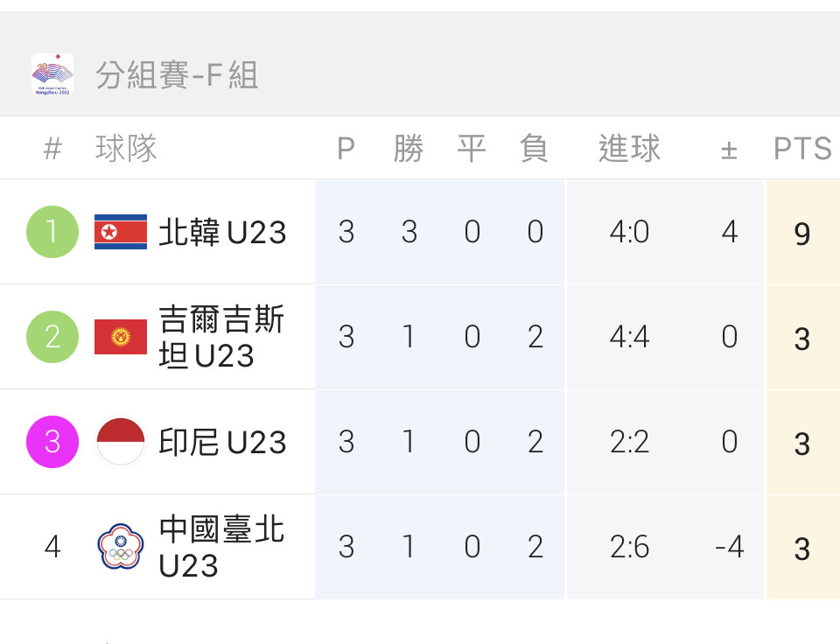Click the Chinese Taipei Olympic emblem

pyautogui.click(x=121, y=547)
